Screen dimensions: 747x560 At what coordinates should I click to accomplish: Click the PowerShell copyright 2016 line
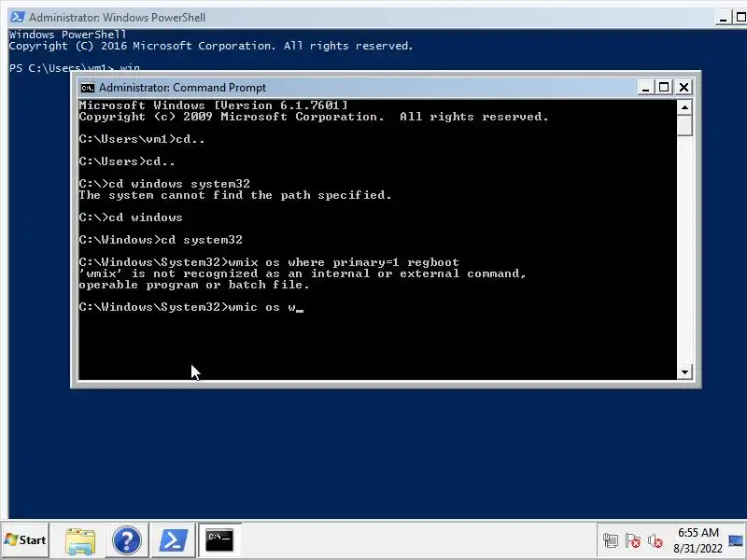pos(211,46)
